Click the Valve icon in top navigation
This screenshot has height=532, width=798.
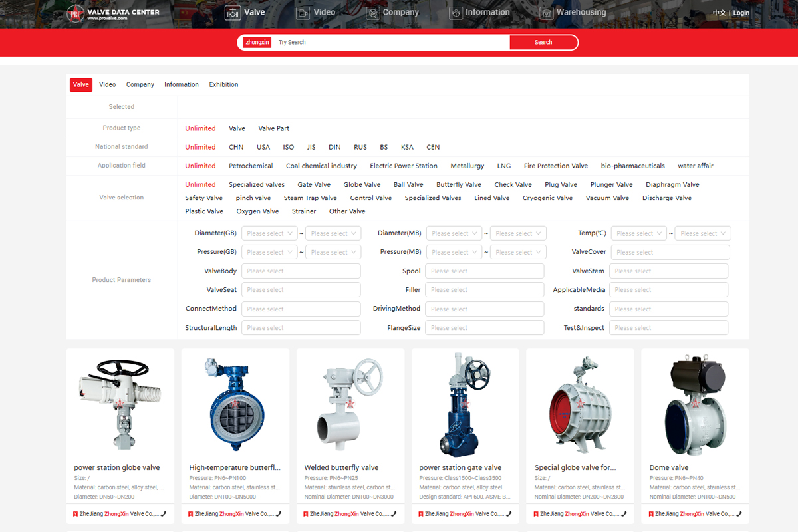[233, 13]
